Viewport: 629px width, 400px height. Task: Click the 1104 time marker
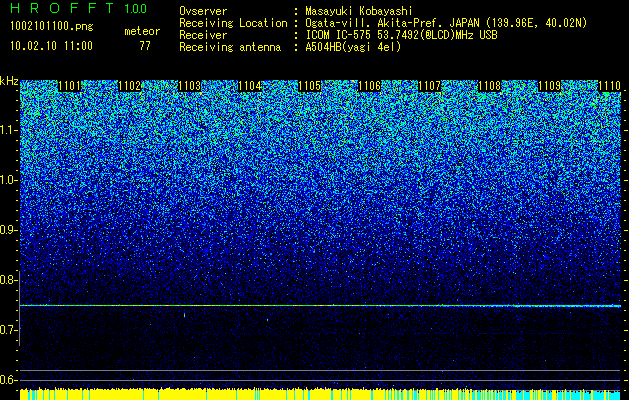[x=250, y=86]
